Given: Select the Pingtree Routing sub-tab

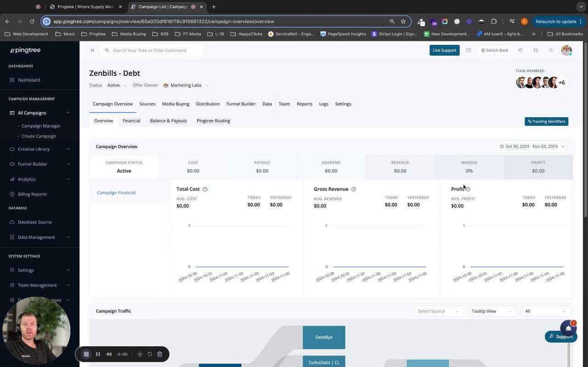Looking at the screenshot, I should point(213,121).
